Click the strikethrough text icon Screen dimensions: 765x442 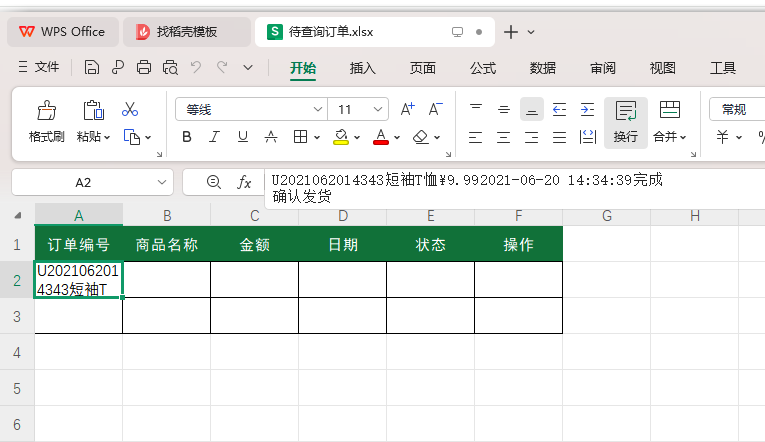(271, 137)
